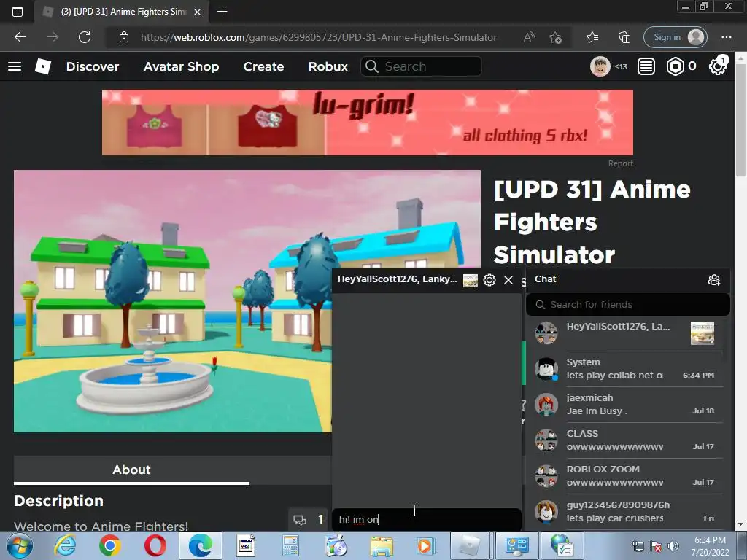
Task: Open the file explorer taskbar folder
Action: pos(381,546)
